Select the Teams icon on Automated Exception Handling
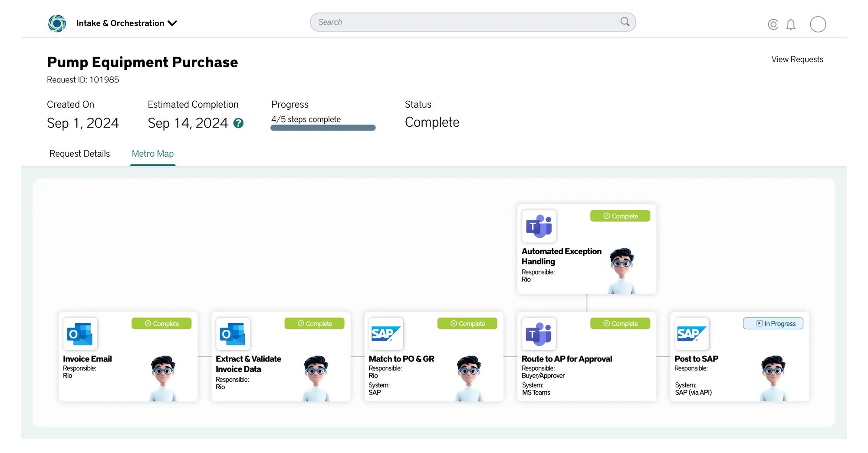The image size is (868, 453). pyautogui.click(x=539, y=226)
